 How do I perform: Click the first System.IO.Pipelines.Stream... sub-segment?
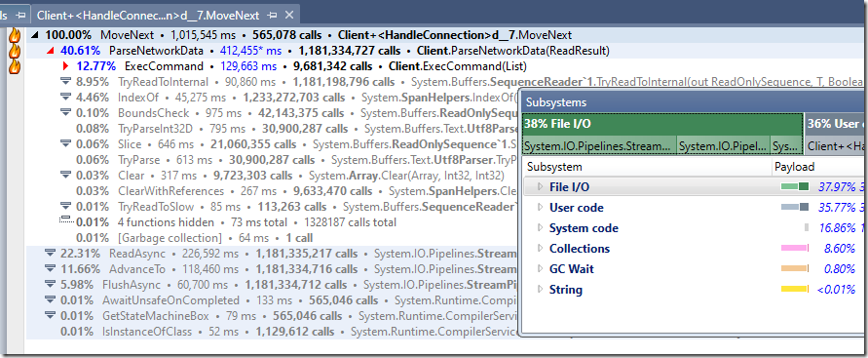click(599, 146)
